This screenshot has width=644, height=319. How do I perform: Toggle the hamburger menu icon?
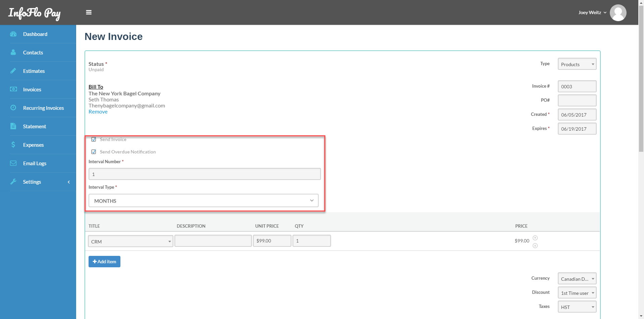click(89, 12)
